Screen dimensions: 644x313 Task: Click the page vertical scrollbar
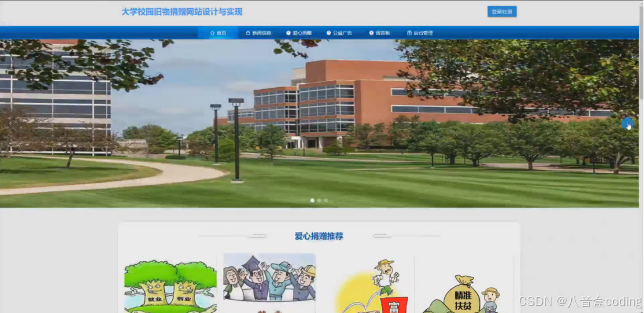(641, 156)
